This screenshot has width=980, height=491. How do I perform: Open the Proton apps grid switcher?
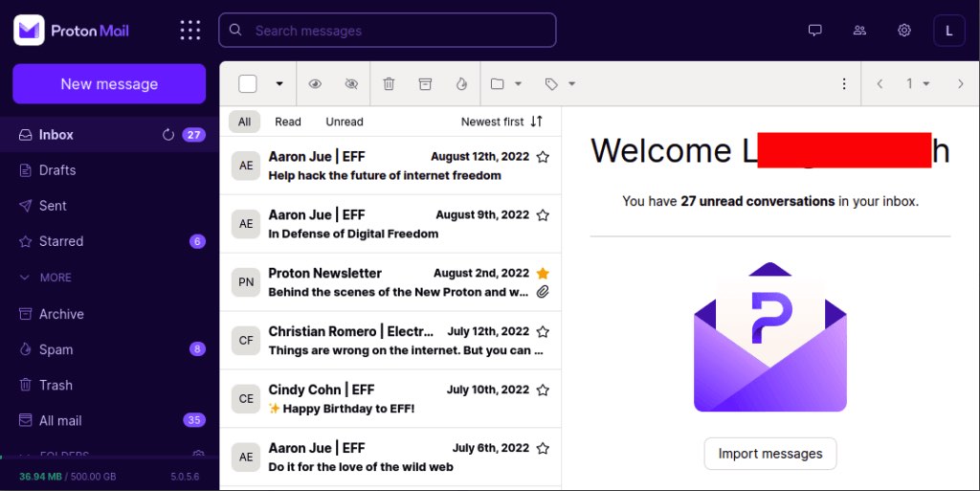(x=190, y=31)
